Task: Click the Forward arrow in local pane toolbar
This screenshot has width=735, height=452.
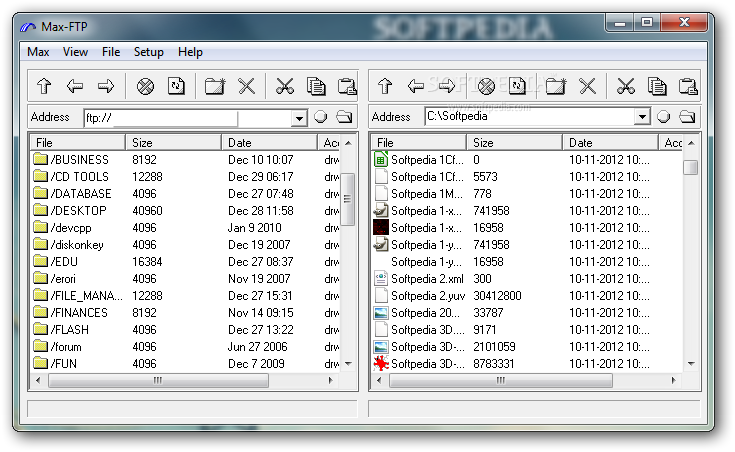Action: click(447, 86)
